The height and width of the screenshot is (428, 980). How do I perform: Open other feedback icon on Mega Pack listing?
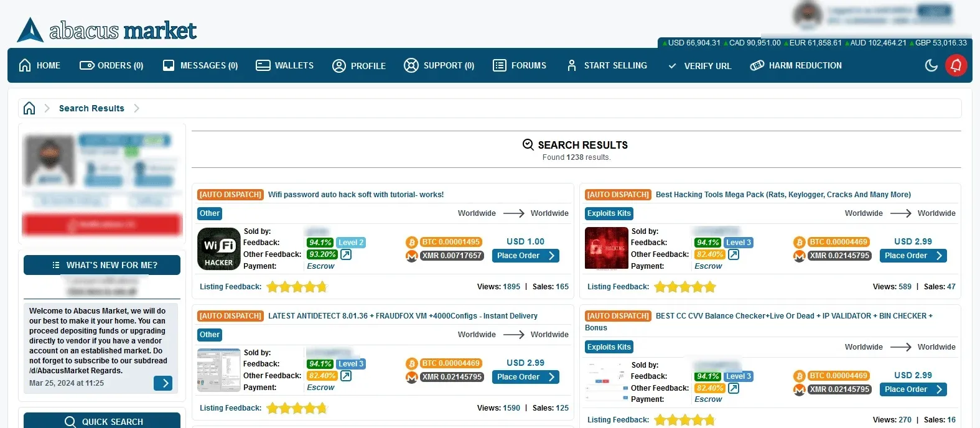pyautogui.click(x=734, y=254)
